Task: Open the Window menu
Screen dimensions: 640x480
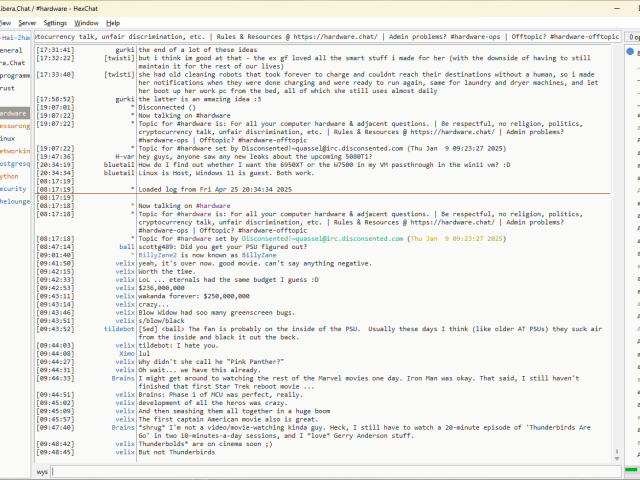Action: (87, 22)
